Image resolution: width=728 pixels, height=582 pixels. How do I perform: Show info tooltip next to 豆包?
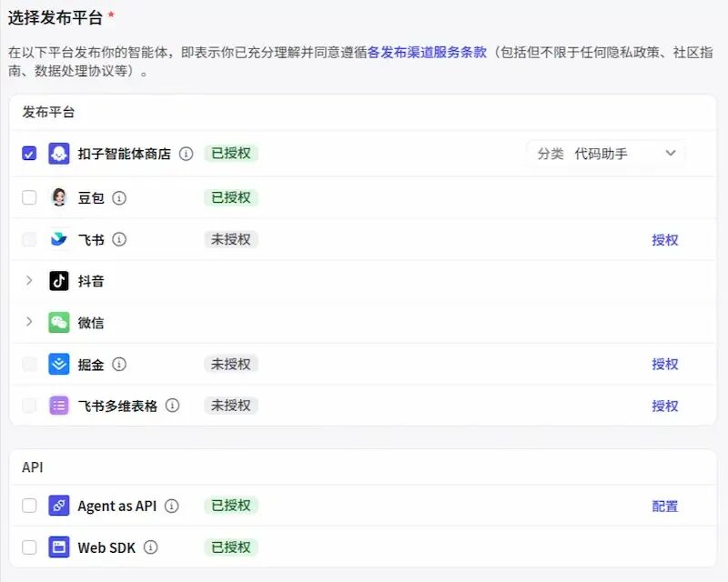(x=119, y=198)
